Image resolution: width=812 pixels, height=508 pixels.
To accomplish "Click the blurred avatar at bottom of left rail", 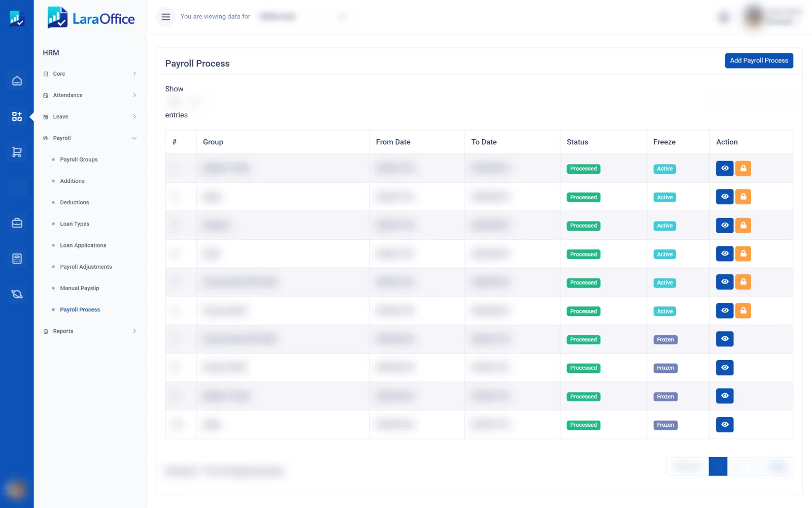I will (x=17, y=490).
